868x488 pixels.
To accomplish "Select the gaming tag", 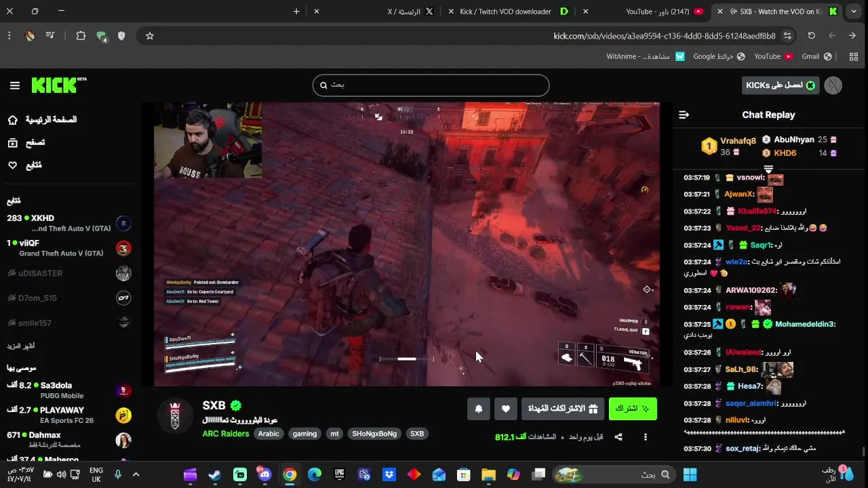I will pyautogui.click(x=304, y=434).
